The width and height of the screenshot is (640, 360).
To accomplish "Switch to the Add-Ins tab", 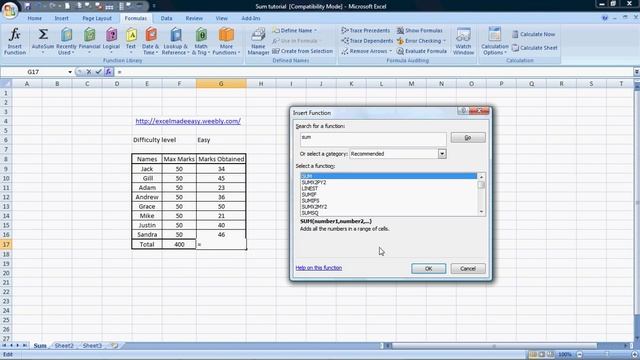I will tap(251, 18).
